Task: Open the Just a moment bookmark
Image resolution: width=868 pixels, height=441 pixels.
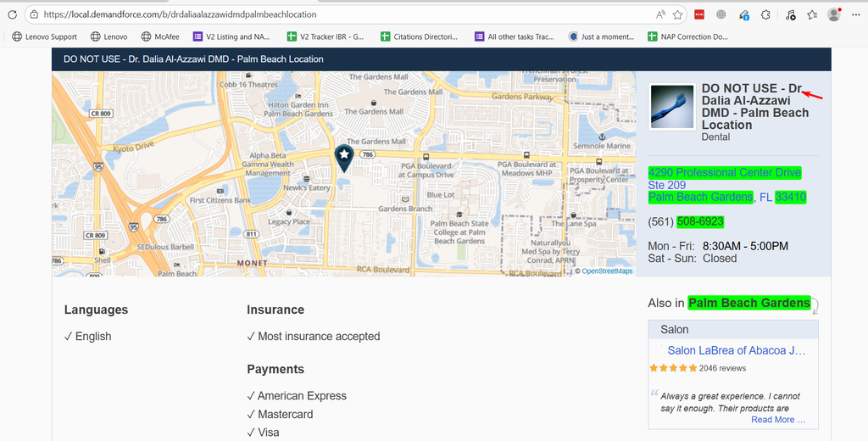Action: 601,36
